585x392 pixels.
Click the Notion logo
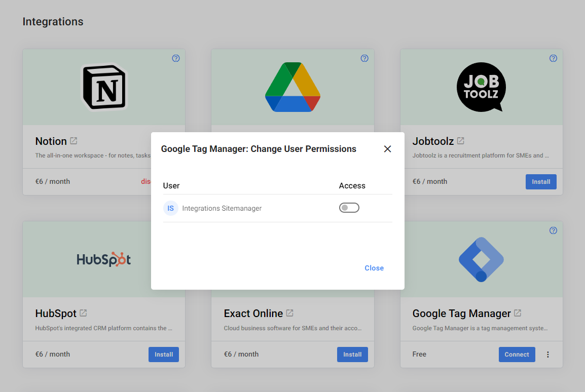pyautogui.click(x=104, y=87)
